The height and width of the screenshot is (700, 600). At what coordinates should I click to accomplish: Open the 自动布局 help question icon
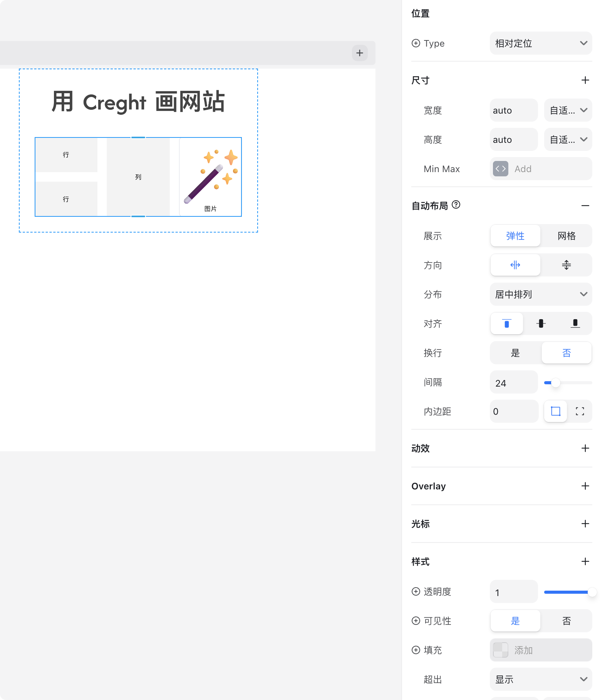point(456,205)
